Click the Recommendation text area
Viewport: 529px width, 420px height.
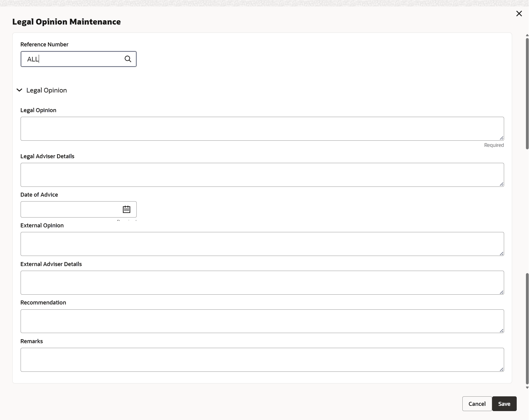[x=262, y=321]
